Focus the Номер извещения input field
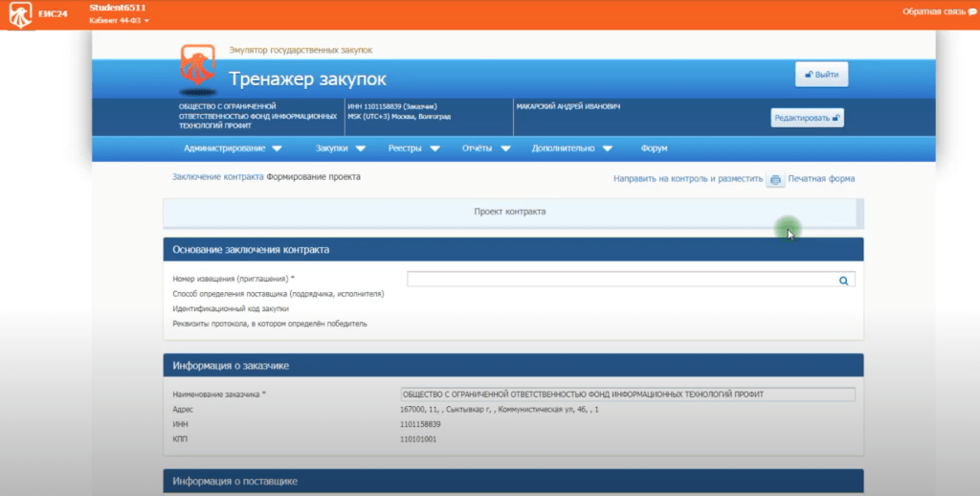The image size is (980, 496). tap(620, 280)
